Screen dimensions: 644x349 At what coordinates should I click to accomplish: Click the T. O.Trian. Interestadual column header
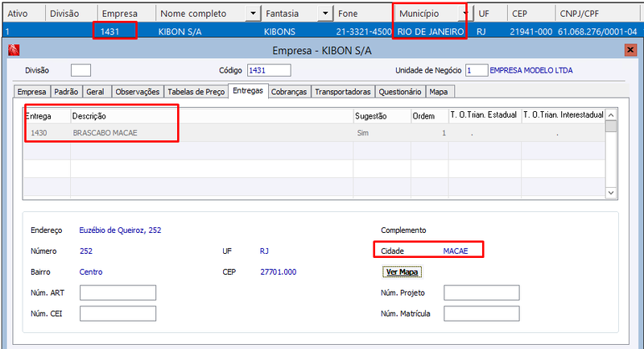[x=563, y=116]
